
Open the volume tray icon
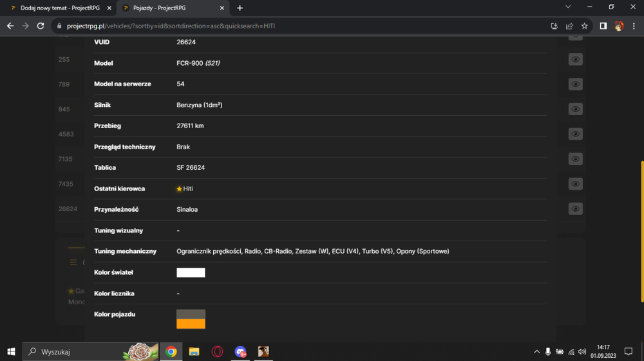click(x=582, y=351)
